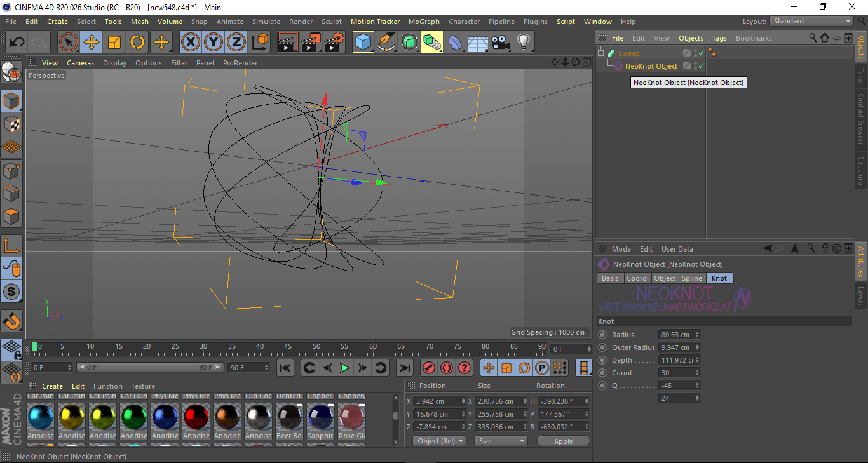Click the Position X stepper arrows
868x463 pixels.
(x=463, y=401)
